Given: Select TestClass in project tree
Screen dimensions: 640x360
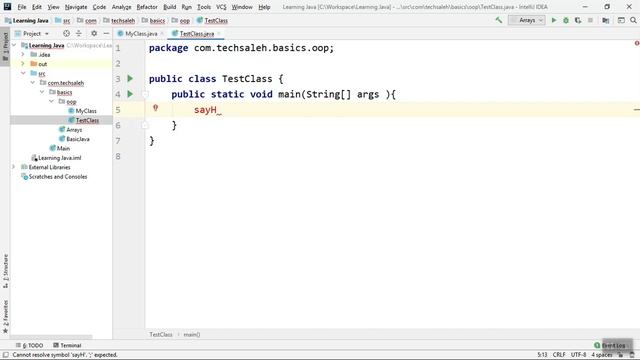Looking at the screenshot, I should 87,120.
